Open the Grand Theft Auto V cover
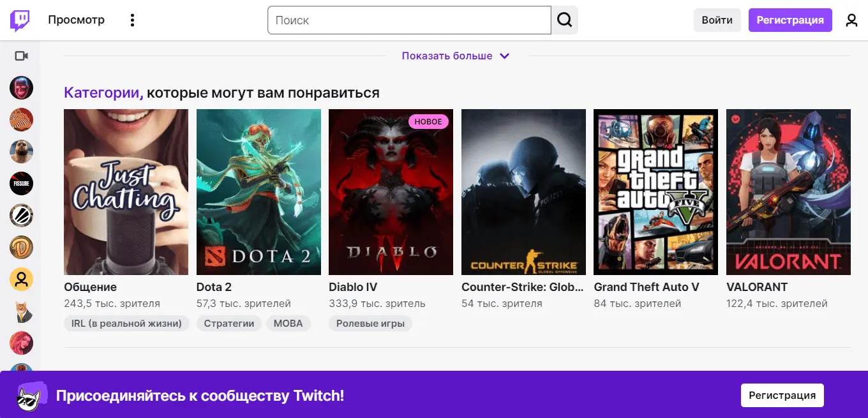The image size is (868, 418). [656, 192]
